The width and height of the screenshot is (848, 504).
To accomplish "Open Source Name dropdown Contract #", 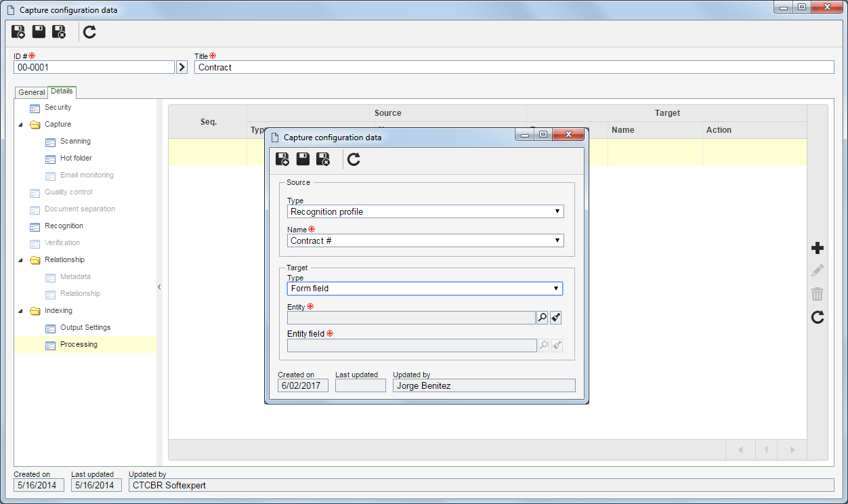I will pyautogui.click(x=425, y=240).
